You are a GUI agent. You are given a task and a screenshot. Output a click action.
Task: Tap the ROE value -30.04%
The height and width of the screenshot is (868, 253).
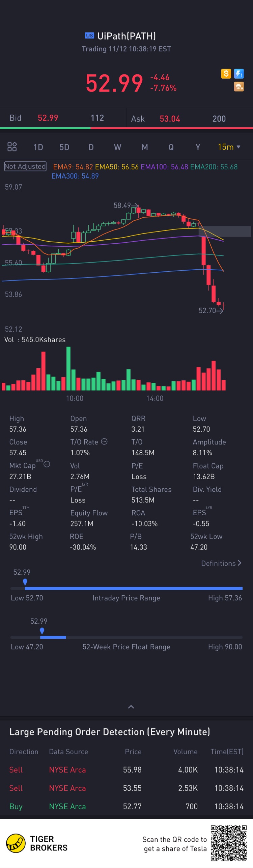point(83,547)
